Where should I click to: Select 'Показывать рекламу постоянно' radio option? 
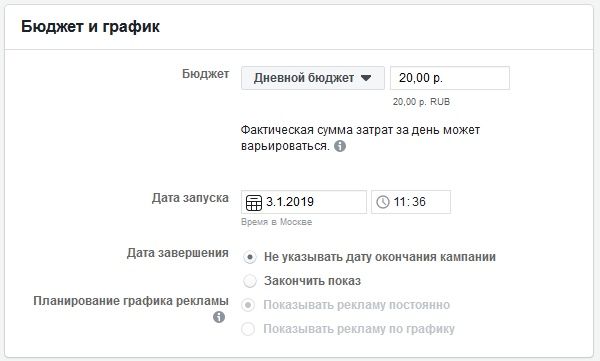click(x=248, y=305)
